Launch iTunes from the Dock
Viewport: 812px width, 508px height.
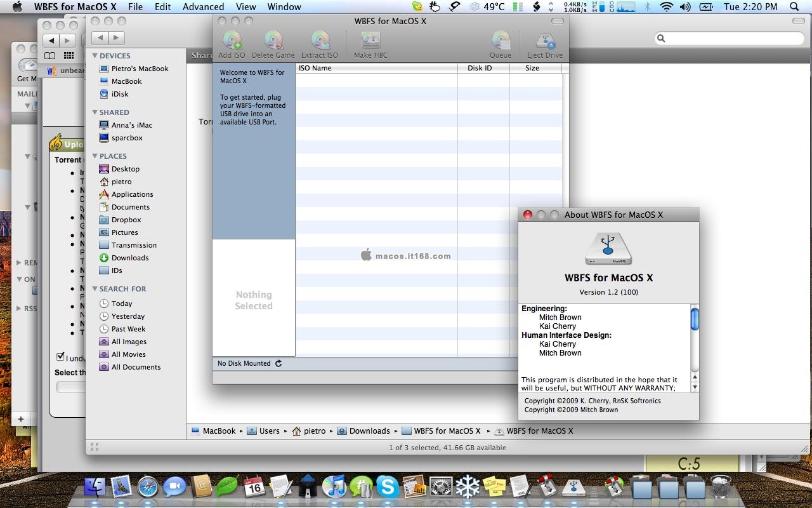(334, 486)
